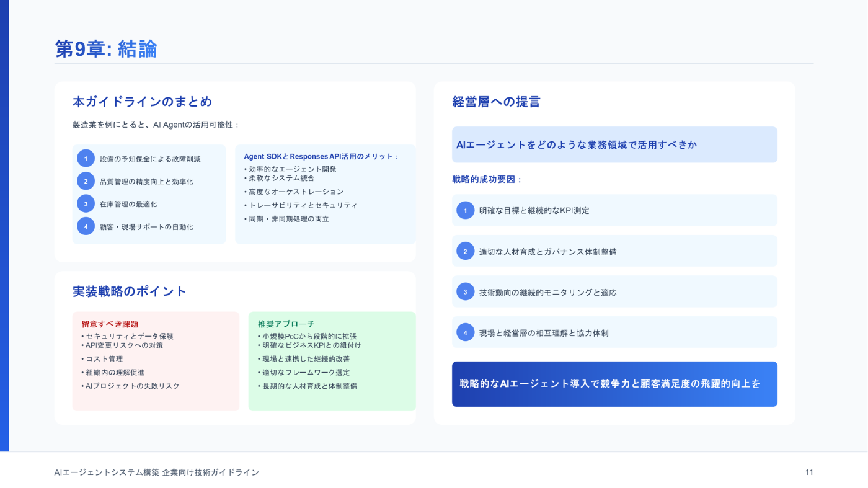Click bullet 現場と連携した継続的改善

(304, 358)
